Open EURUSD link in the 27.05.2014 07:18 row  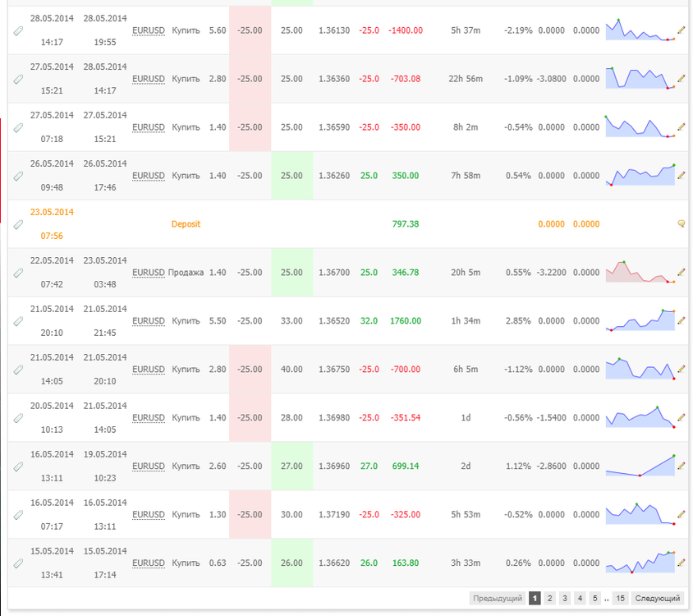coord(149,127)
